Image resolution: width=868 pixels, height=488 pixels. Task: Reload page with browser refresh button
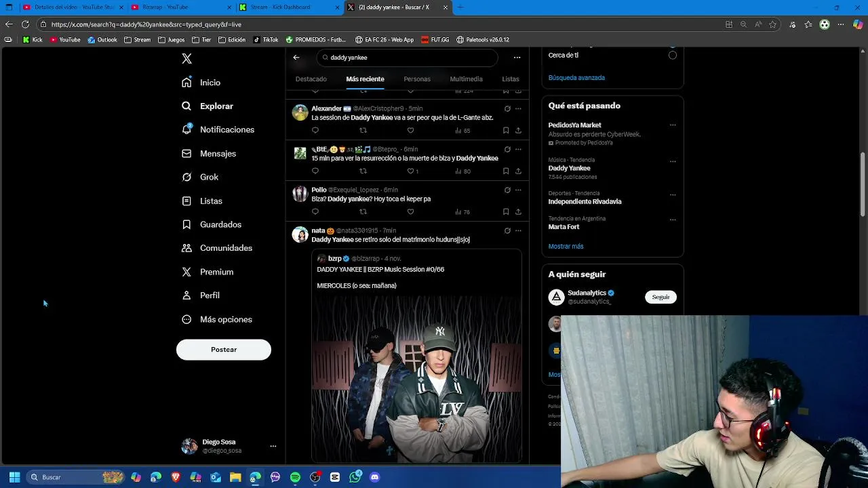pos(25,24)
